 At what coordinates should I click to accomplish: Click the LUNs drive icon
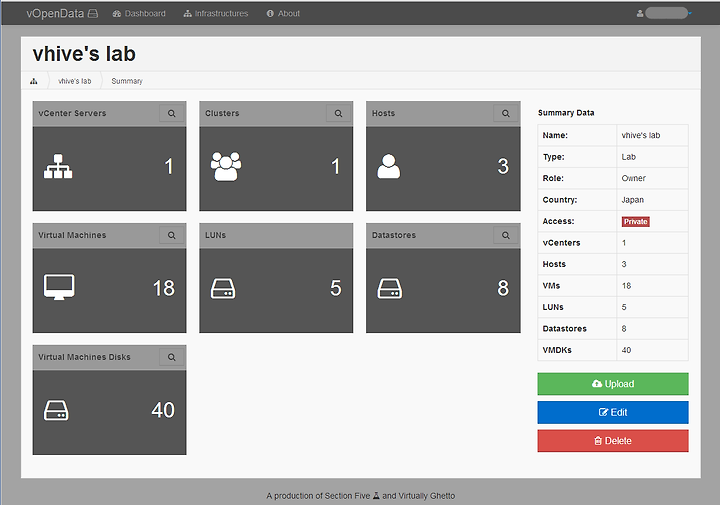coord(223,288)
